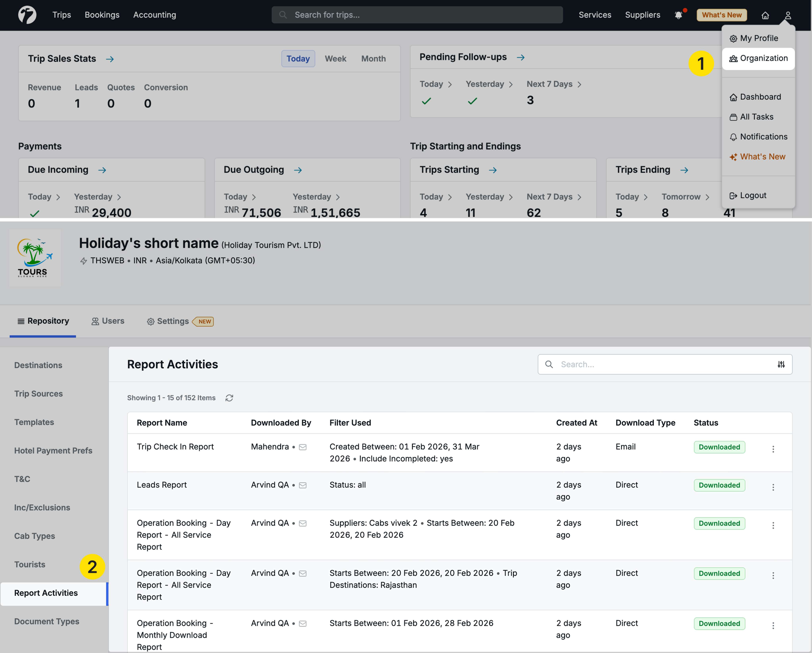
Task: Click the home icon in top bar
Action: (765, 15)
